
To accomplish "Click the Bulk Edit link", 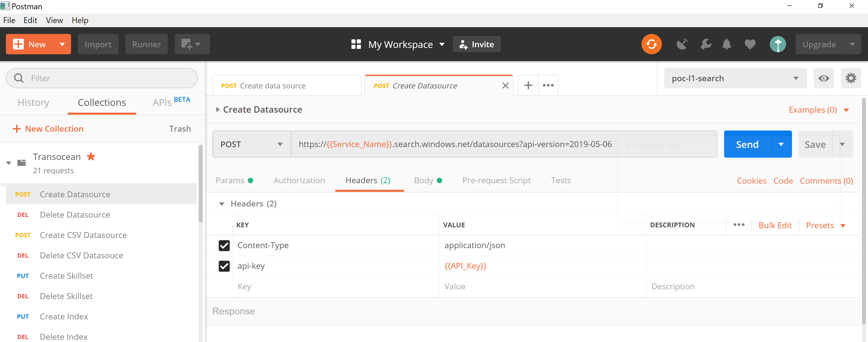I will point(775,225).
